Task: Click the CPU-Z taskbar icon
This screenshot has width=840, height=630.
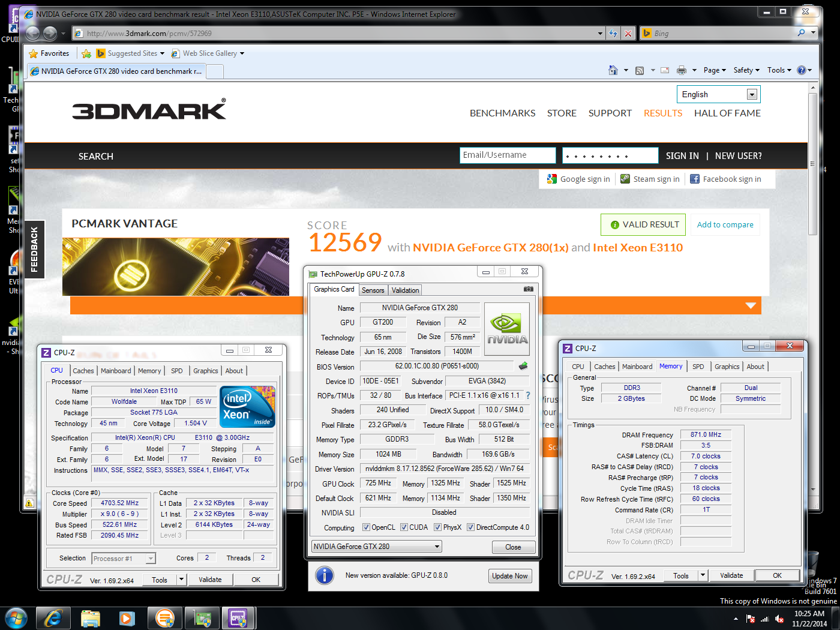Action: tap(238, 618)
